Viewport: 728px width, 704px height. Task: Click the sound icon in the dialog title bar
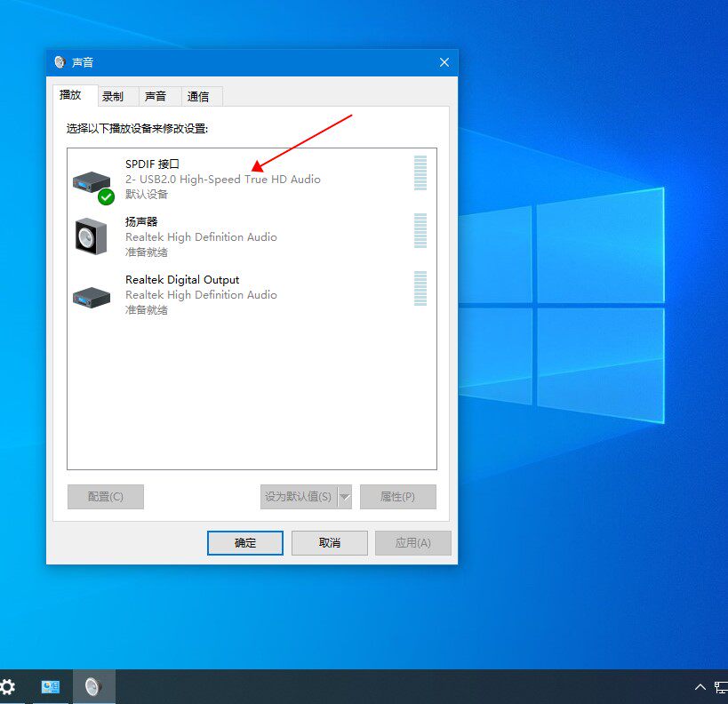point(60,62)
